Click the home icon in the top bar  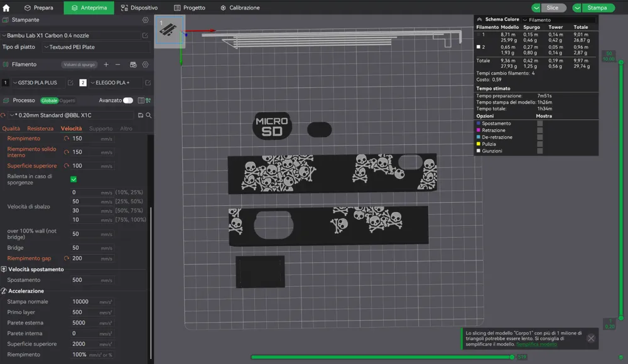pos(8,8)
